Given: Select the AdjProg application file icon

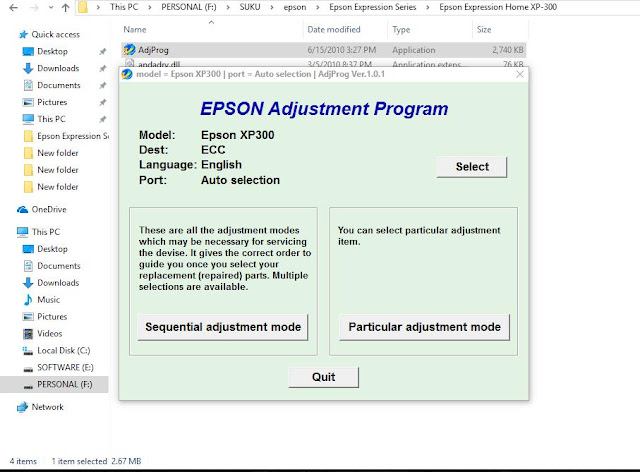Looking at the screenshot, I should 129,50.
